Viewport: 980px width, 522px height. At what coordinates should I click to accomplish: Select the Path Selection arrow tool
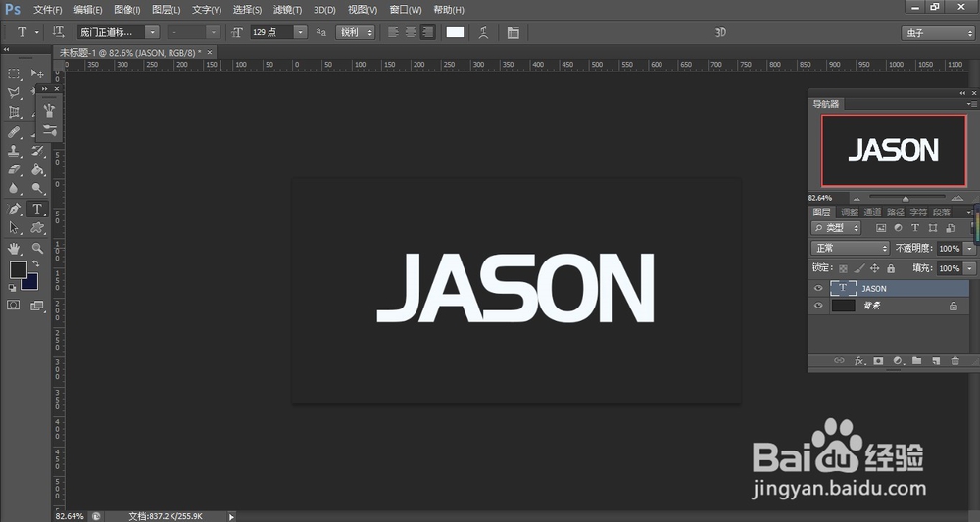[x=14, y=228]
